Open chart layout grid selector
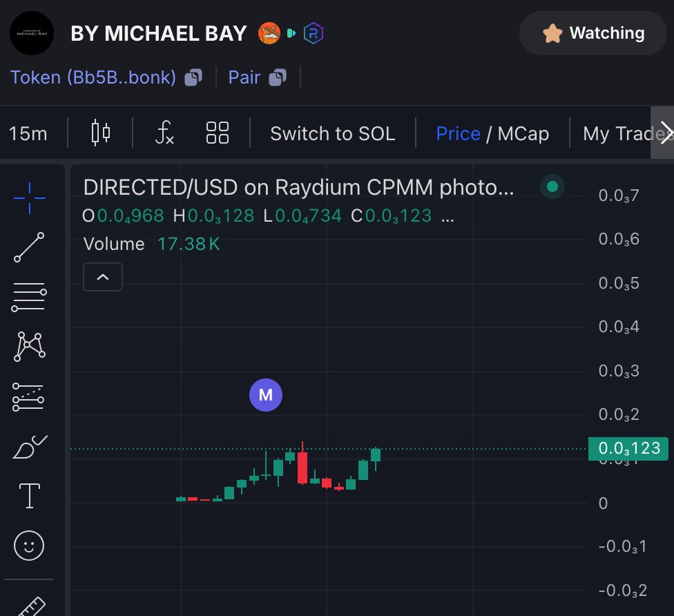This screenshot has height=616, width=674. tap(218, 133)
